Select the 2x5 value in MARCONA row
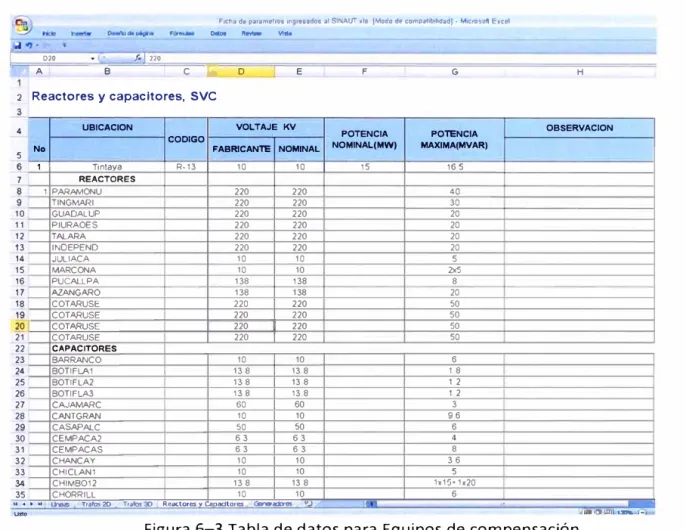The height and width of the screenshot is (530, 686). click(x=455, y=270)
